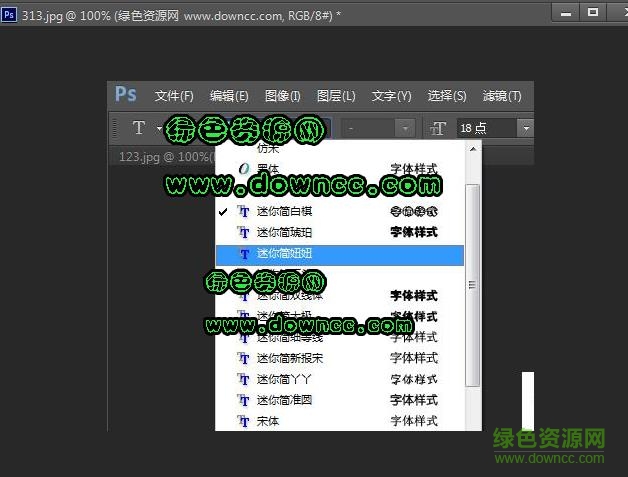Click the font icon beside 迷你简准圆
Screen dimensions: 628x477
[x=242, y=400]
